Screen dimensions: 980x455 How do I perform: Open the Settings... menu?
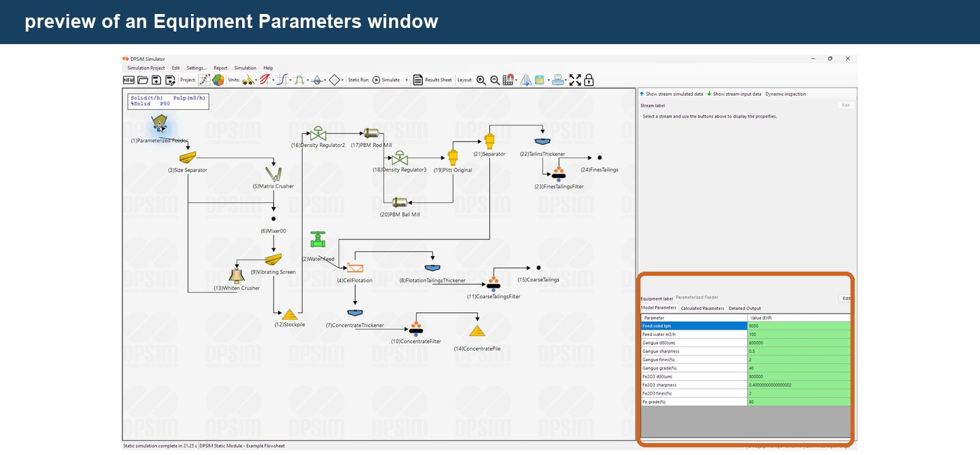pyautogui.click(x=197, y=68)
